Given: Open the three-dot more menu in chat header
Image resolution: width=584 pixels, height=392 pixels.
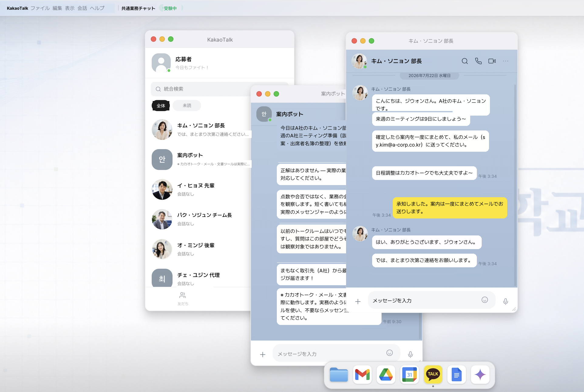Looking at the screenshot, I should point(506,61).
